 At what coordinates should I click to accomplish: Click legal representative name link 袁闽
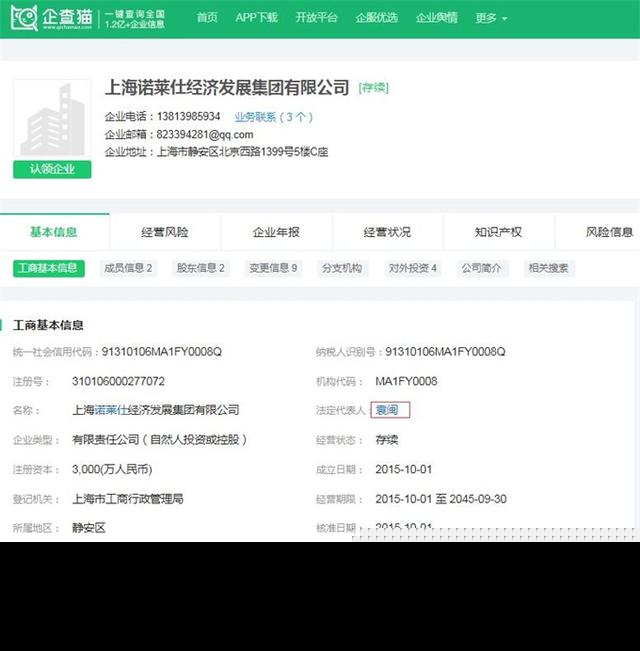tap(387, 410)
